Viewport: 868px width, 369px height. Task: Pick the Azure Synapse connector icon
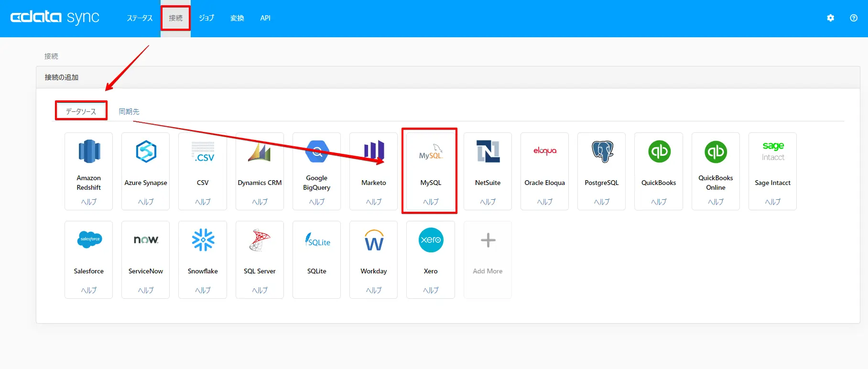tap(146, 152)
